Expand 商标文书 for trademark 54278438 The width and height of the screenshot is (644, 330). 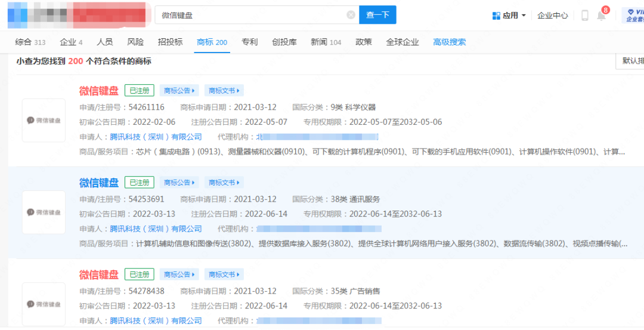pos(224,274)
